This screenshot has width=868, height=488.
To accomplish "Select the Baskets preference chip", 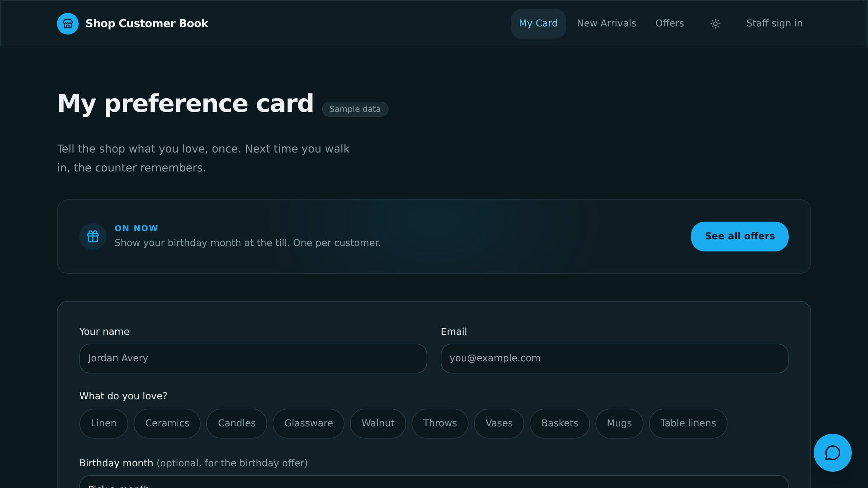I will click(x=559, y=423).
